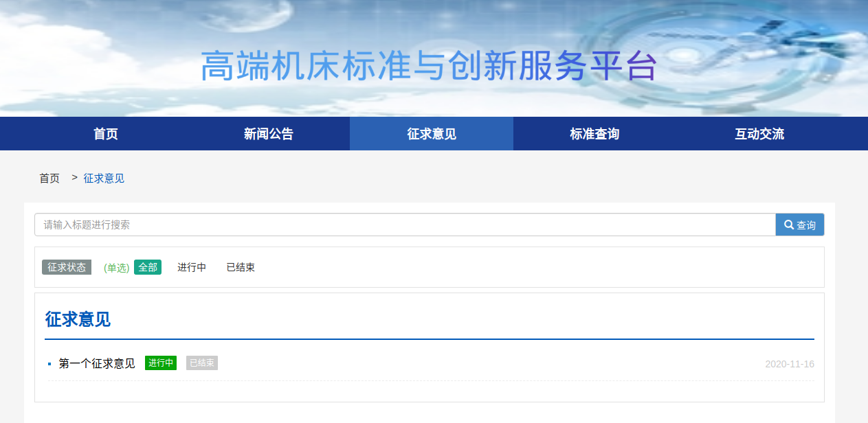Click the gray 已结束 badge on the entry
This screenshot has width=868, height=423.
[202, 363]
